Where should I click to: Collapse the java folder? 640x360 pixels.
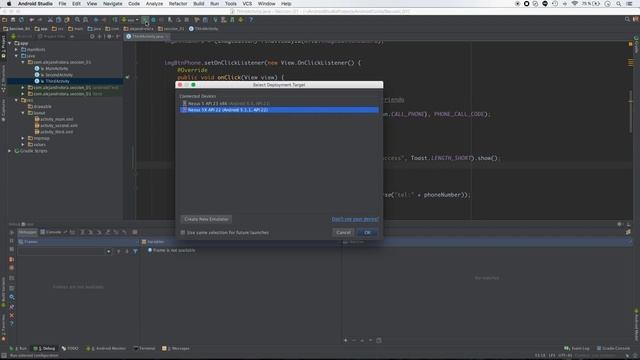click(x=16, y=56)
